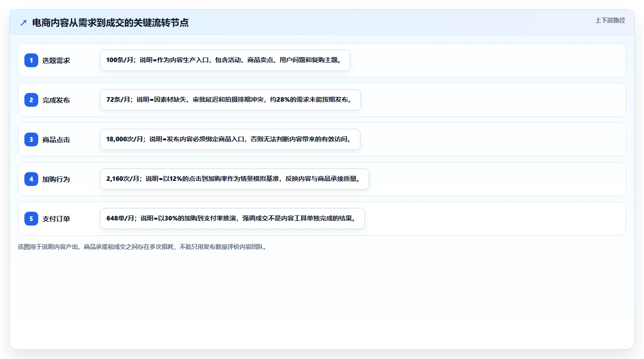This screenshot has height=359, width=644.
Task: Open the 2,160次/月 description box
Action: pyautogui.click(x=234, y=179)
